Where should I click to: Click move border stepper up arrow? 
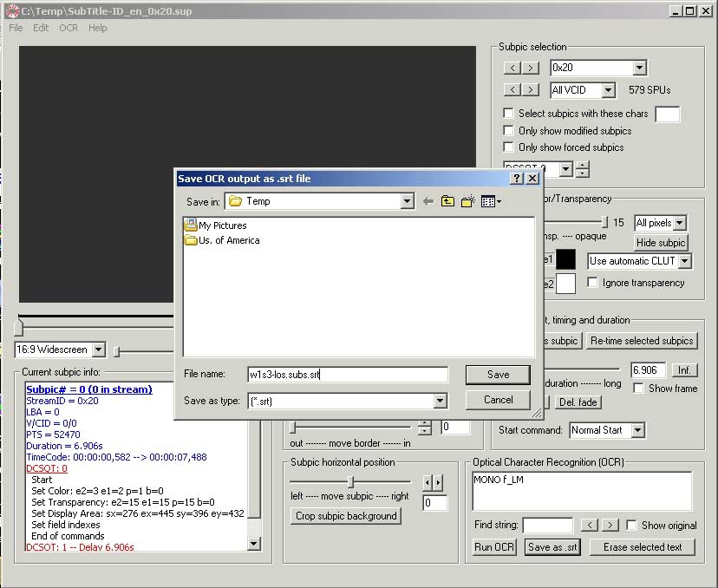[x=425, y=423]
